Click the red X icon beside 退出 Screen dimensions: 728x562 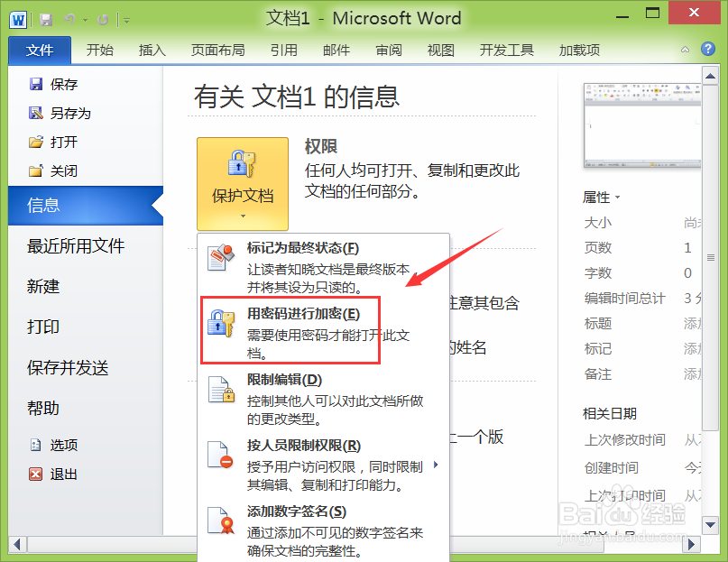36,474
